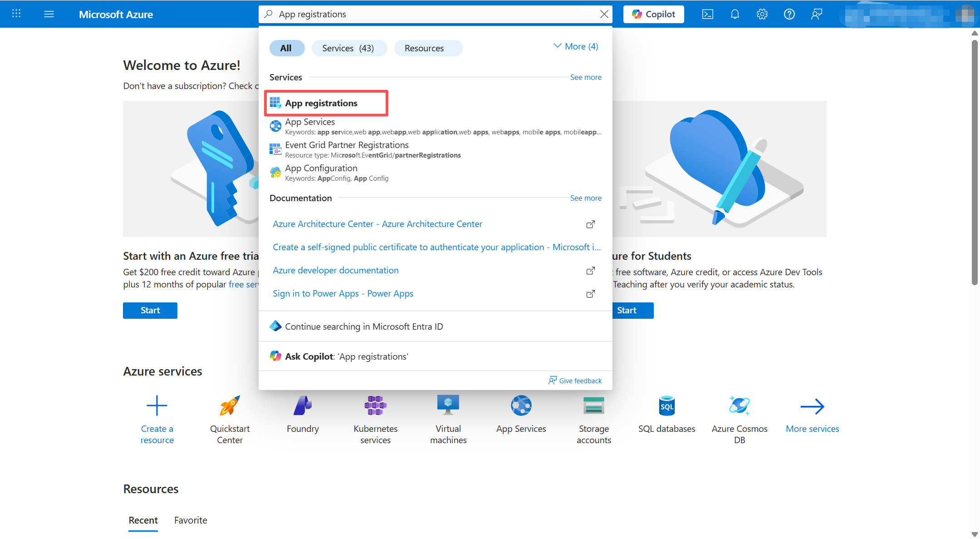Switch to the Recent resources tab

tap(143, 520)
